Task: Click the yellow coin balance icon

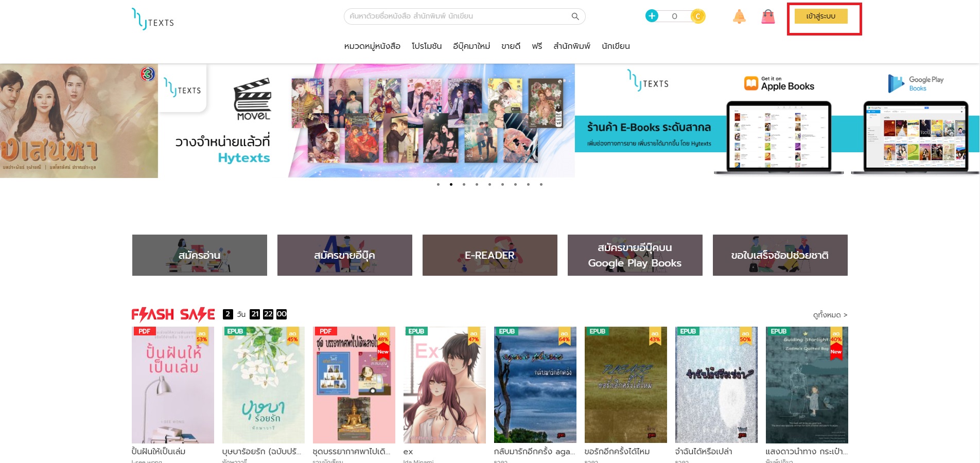Action: click(x=698, y=16)
